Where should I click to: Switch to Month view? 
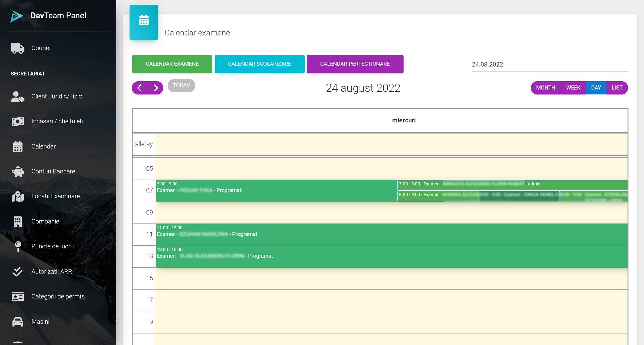[545, 88]
